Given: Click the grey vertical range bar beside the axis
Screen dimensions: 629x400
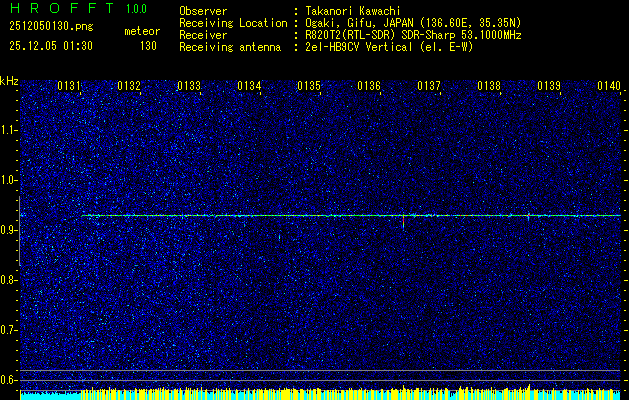Looking at the screenshot, I should [19, 231].
